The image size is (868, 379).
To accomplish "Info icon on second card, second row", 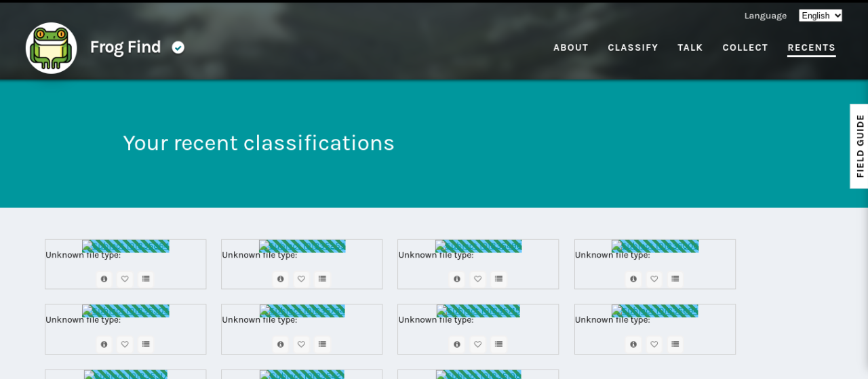I will [280, 344].
